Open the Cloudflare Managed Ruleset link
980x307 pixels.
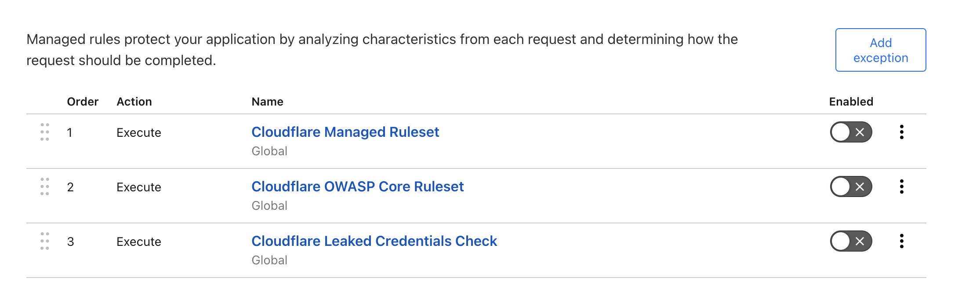[345, 132]
